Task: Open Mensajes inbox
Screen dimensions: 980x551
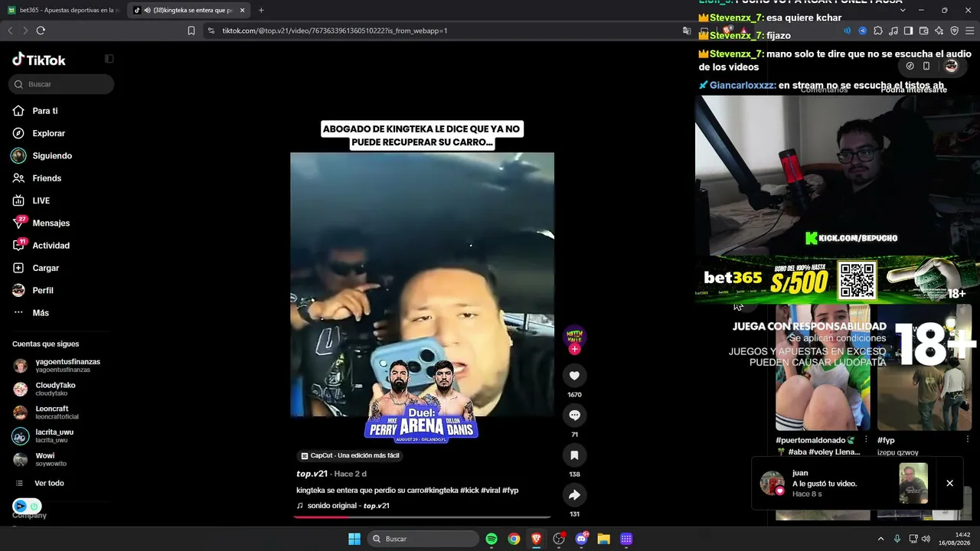Action: pyautogui.click(x=41, y=223)
